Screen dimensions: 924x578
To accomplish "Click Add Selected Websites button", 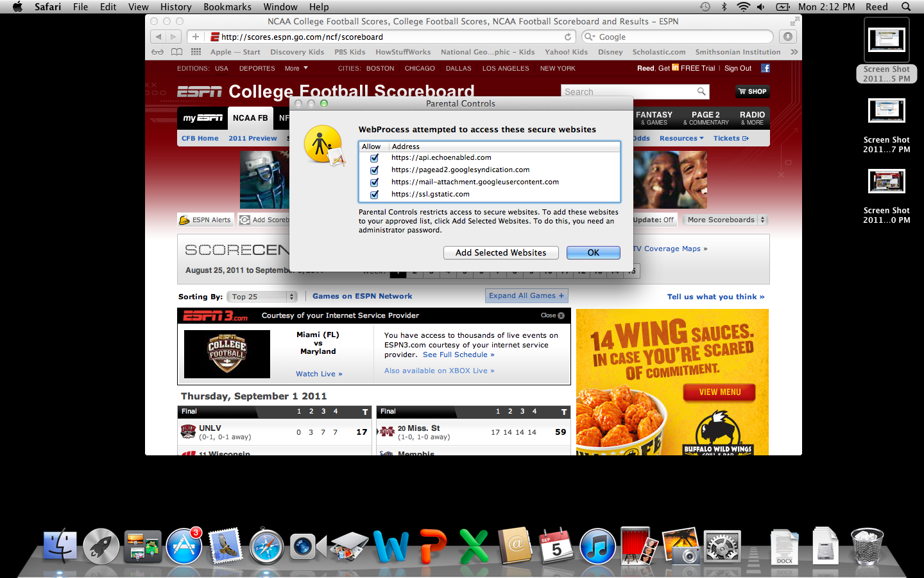I will click(501, 253).
